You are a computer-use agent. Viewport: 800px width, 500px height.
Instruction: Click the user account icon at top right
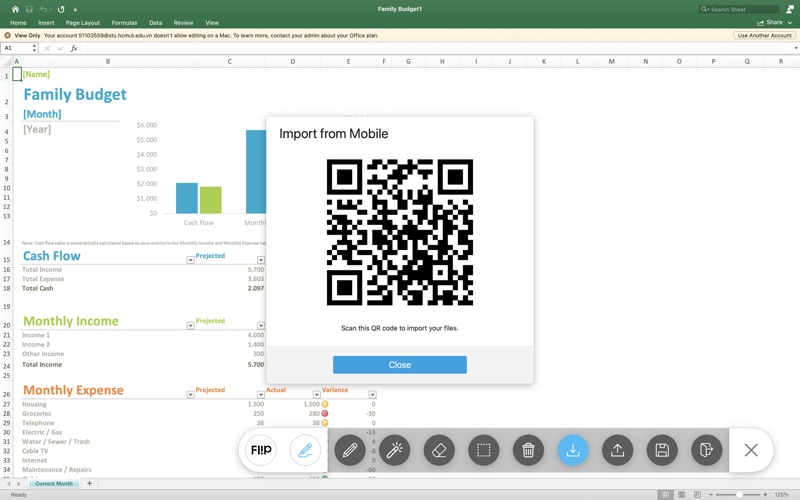coord(790,9)
